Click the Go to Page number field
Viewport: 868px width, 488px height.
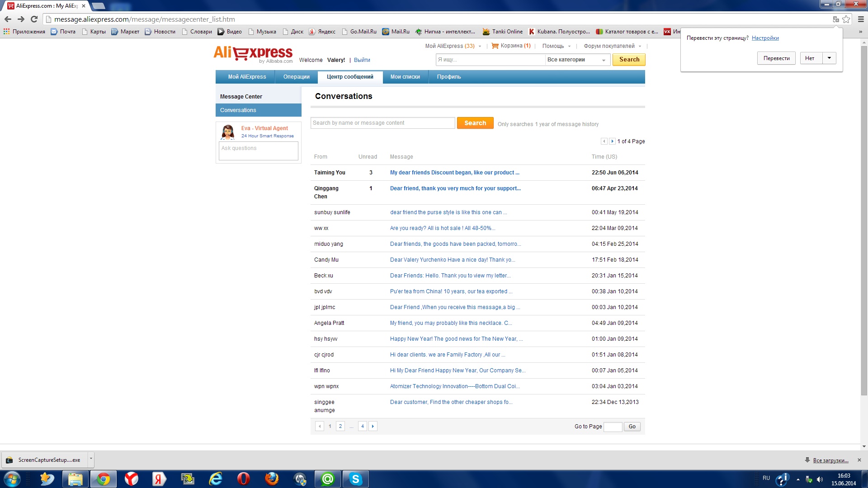click(x=613, y=427)
